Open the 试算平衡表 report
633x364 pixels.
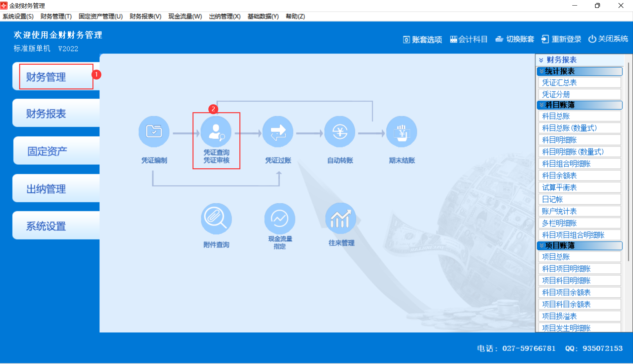[x=580, y=187]
